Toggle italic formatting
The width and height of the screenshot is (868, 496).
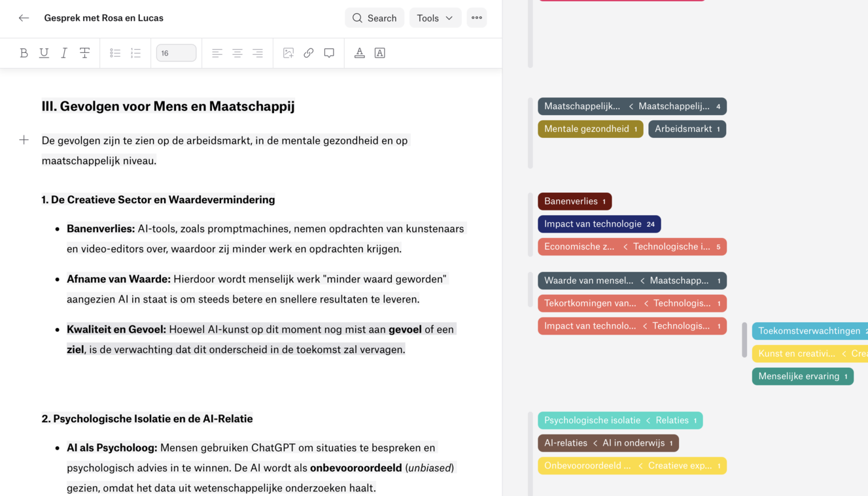(x=64, y=53)
